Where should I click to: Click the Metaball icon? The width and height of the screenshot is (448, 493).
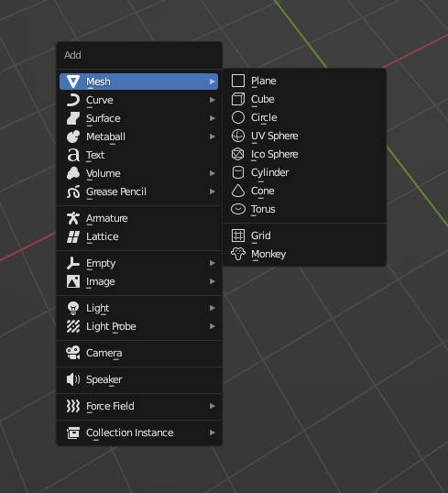tap(73, 137)
